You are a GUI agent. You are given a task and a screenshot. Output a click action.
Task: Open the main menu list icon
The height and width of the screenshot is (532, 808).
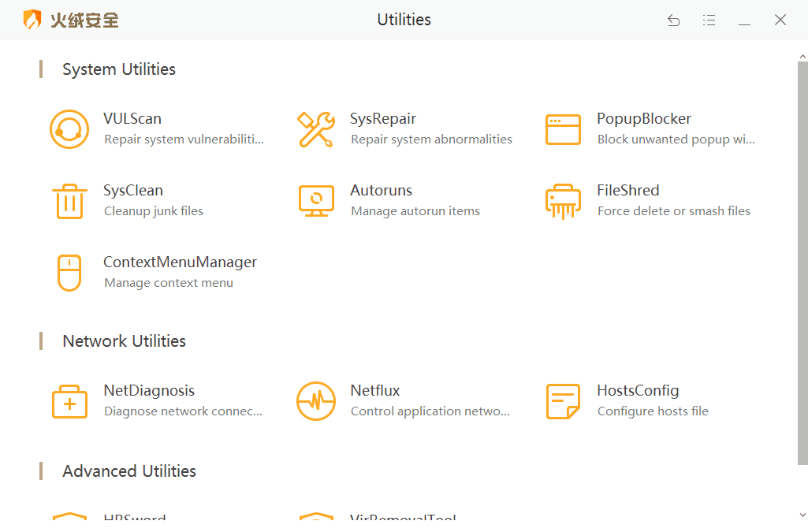[709, 20]
